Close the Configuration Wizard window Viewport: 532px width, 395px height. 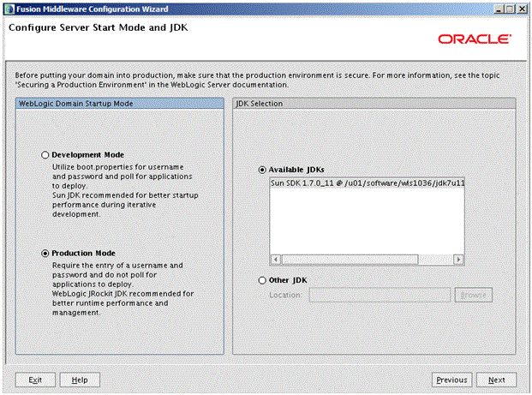coord(522,9)
